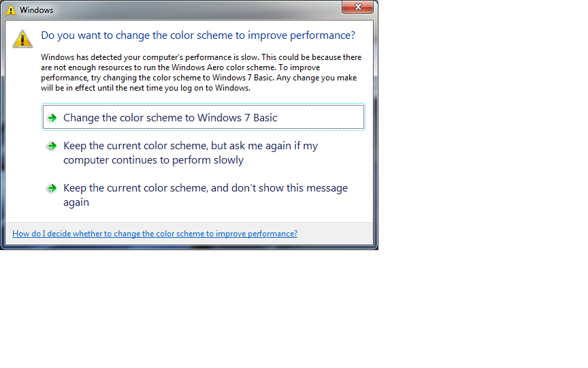Click the words 'Windows Aero color scheme' in description
Image resolution: width=588 pixels, height=368 pixels.
(223, 67)
